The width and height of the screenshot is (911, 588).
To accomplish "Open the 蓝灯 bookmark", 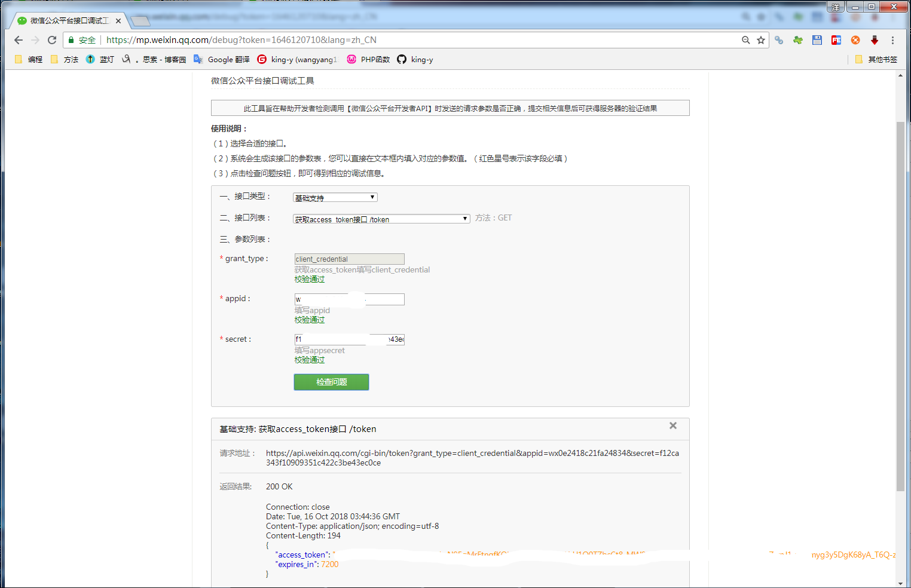I will (x=100, y=59).
